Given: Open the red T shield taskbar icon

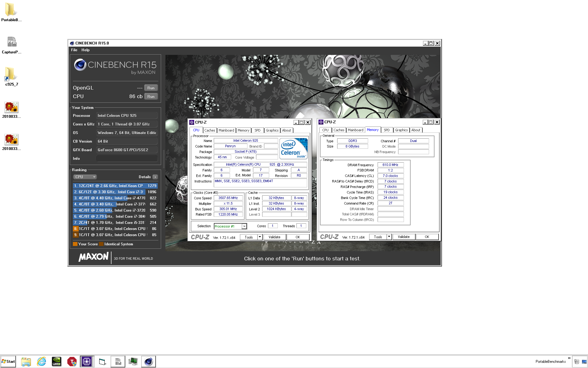Looking at the screenshot, I should (72, 362).
